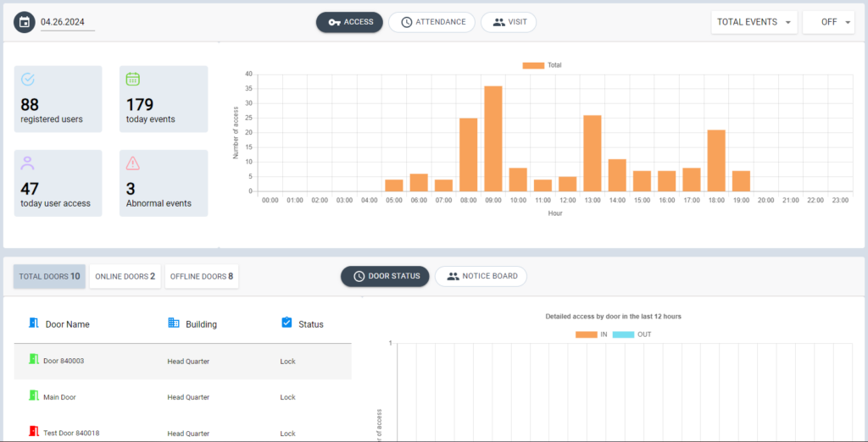This screenshot has width=868, height=442.
Task: Click the registered users checkmark icon
Action: tap(28, 80)
